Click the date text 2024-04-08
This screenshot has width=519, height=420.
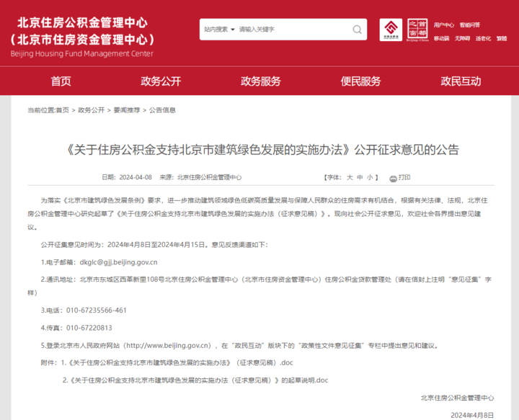point(136,178)
